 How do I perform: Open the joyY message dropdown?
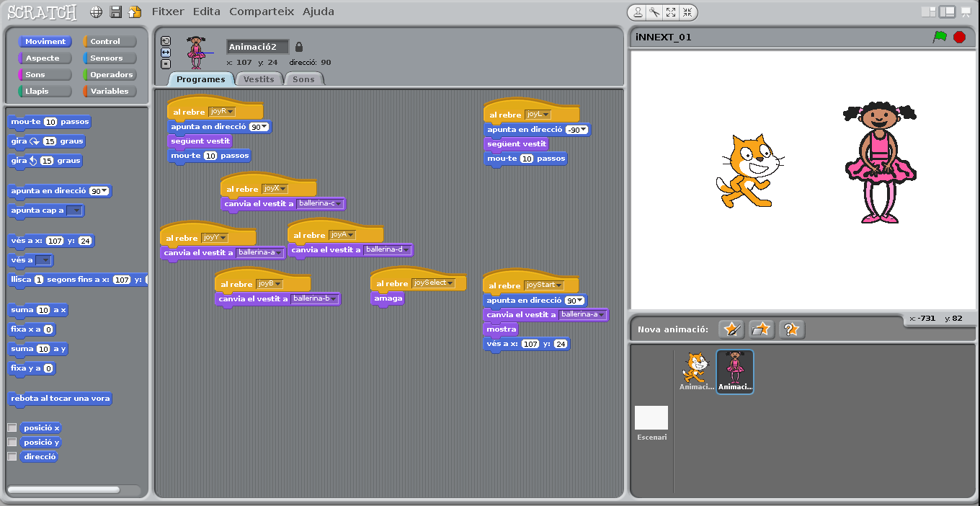(x=215, y=238)
